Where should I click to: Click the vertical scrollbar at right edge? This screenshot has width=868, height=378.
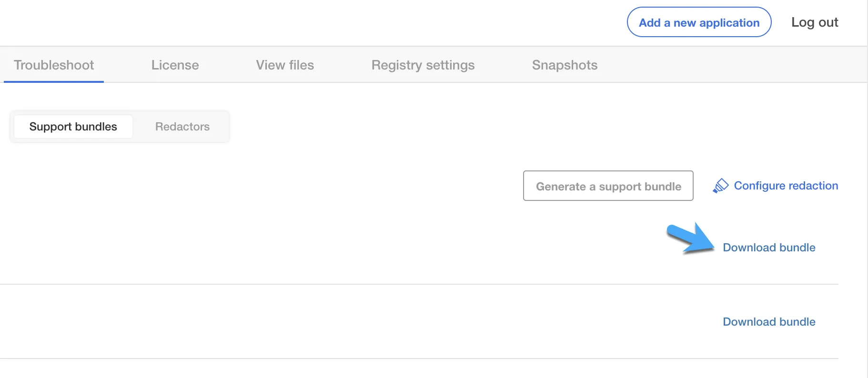pyautogui.click(x=867, y=189)
